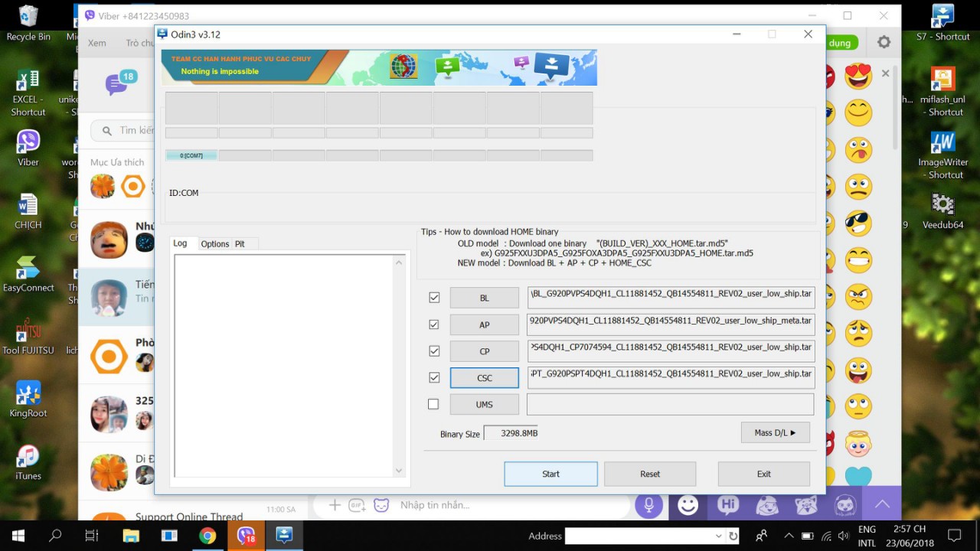The width and height of the screenshot is (980, 551).
Task: Click the BL file select button
Action: point(485,298)
